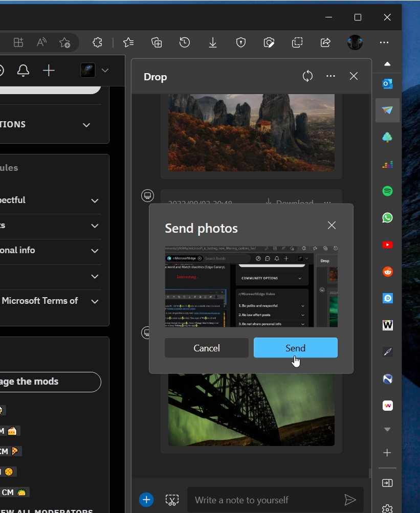Click the sidebar up arrow

pos(387,64)
